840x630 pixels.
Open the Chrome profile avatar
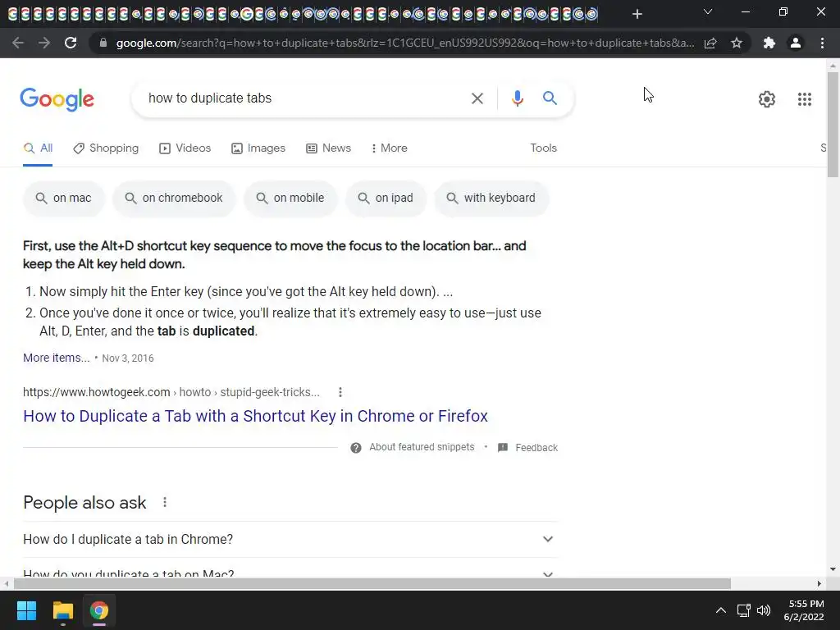pyautogui.click(x=796, y=43)
